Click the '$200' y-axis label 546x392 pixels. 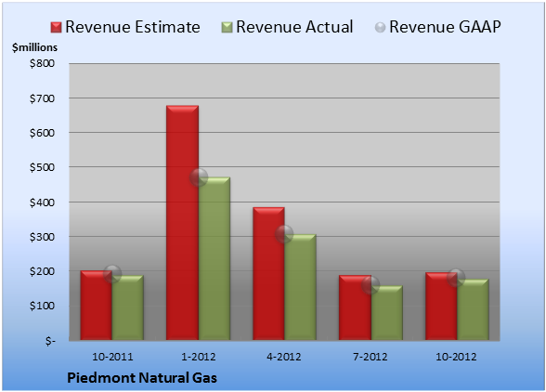coord(42,271)
